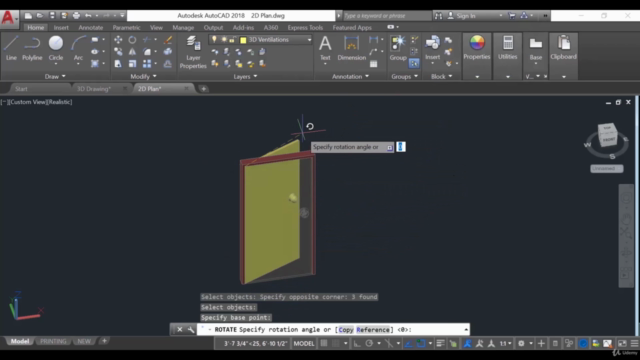This screenshot has width=640, height=360.
Task: Switch to the PRINTING layout tab
Action: [x=53, y=341]
